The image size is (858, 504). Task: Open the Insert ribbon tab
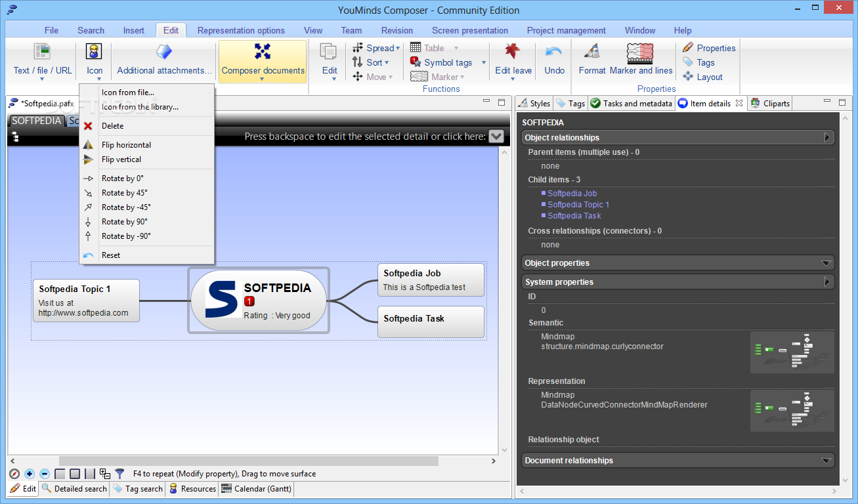tap(134, 30)
